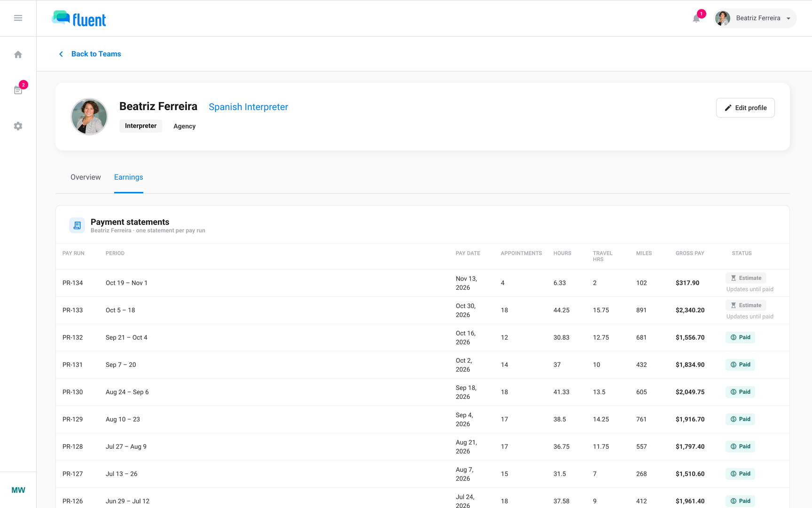Viewport: 812px width, 508px height.
Task: Click Beatriz Ferreira's large profile photo
Action: [89, 117]
